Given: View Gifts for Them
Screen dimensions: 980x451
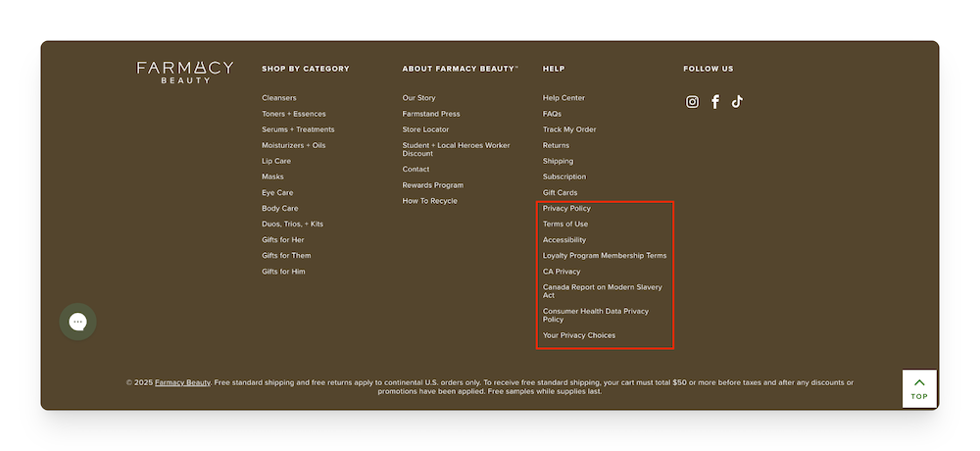Looking at the screenshot, I should point(286,255).
